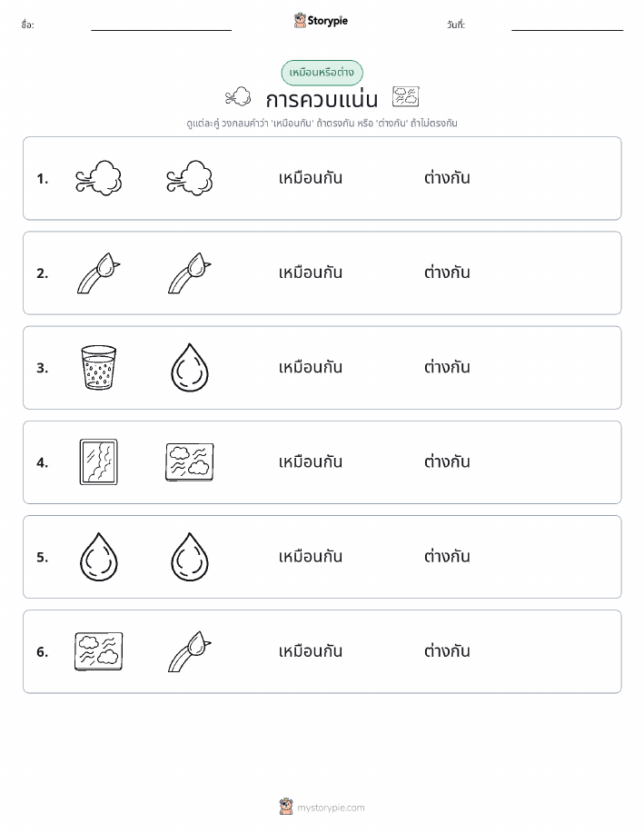Select the first water drop in row 5
This screenshot has height=833, width=644.
click(99, 557)
